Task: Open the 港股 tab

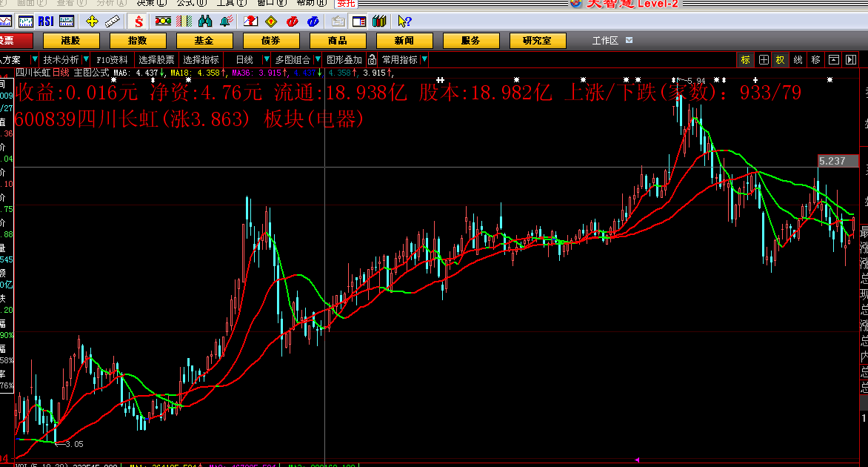Action: pos(70,41)
